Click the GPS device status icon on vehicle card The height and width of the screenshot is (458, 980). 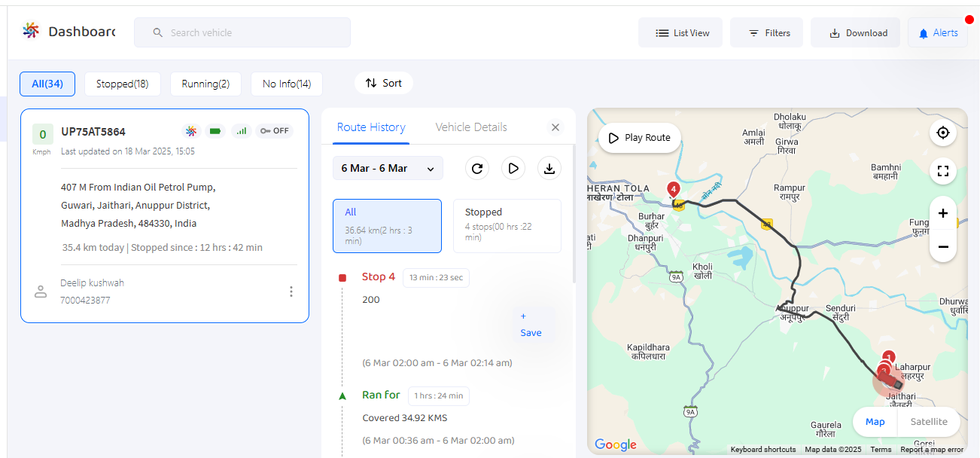(191, 131)
